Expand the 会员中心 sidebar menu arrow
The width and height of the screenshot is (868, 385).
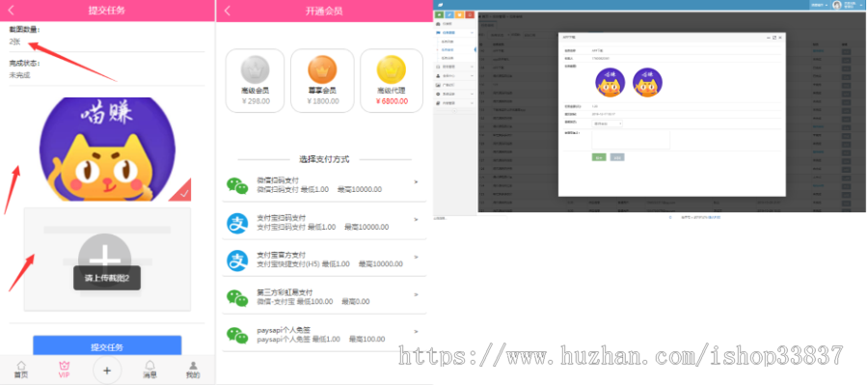point(472,76)
